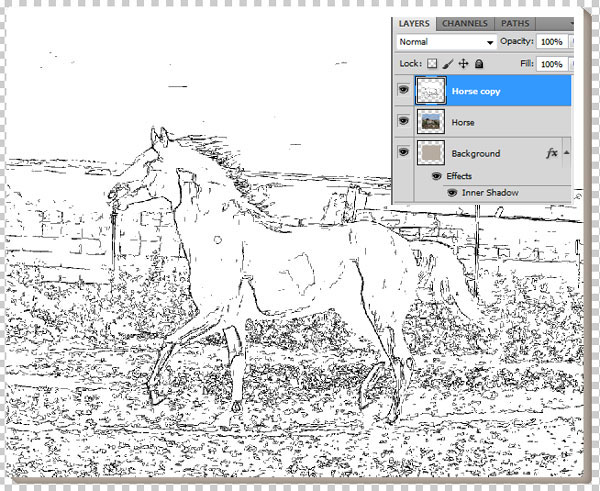Toggle lock position move icon
The width and height of the screenshot is (600, 491).
463,64
